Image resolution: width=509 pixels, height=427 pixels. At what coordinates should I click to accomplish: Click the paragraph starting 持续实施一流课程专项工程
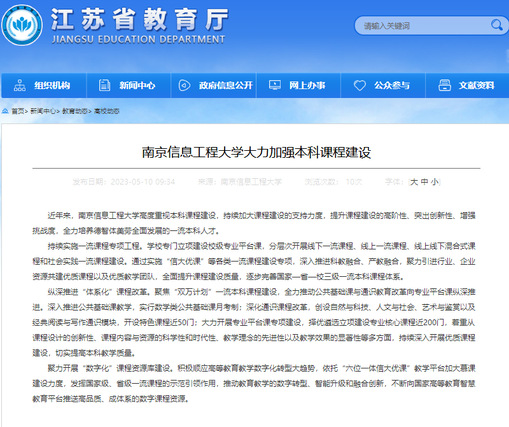254,261
